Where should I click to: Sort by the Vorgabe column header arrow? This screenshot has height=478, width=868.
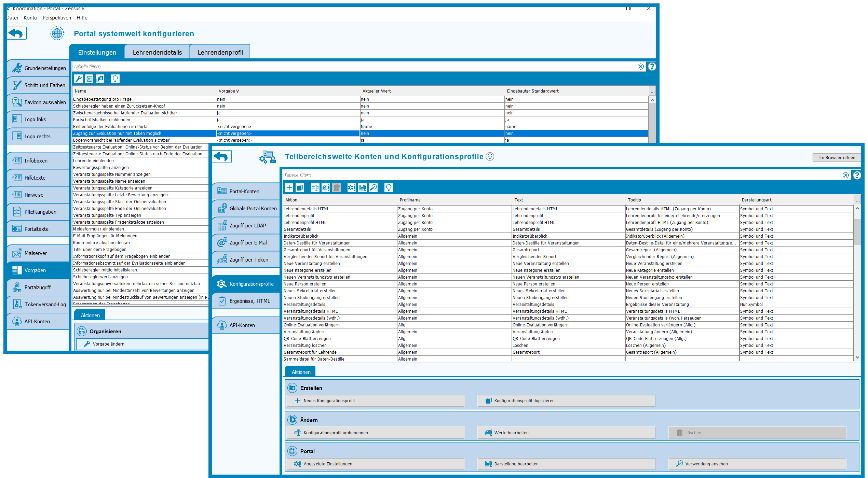pyautogui.click(x=238, y=91)
